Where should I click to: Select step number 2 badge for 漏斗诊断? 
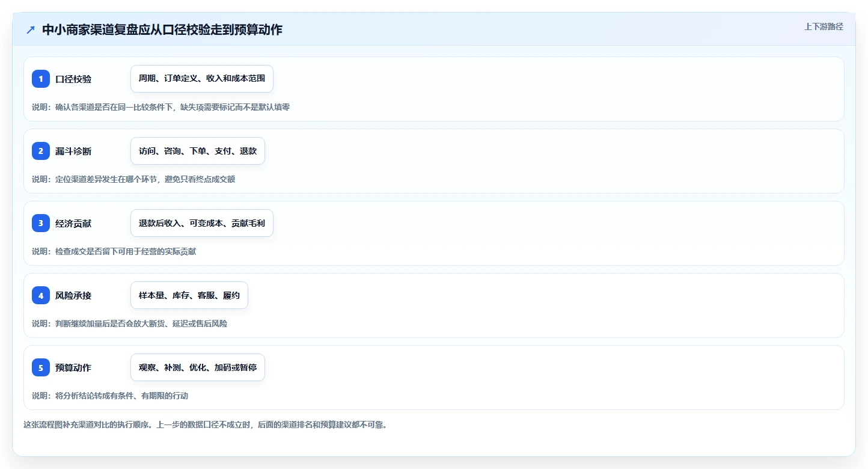41,151
